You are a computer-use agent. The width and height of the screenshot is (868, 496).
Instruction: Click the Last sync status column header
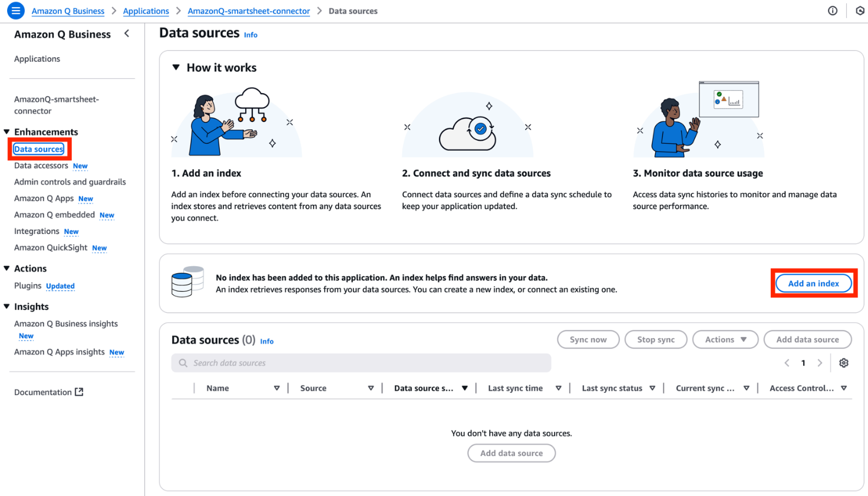(x=612, y=388)
